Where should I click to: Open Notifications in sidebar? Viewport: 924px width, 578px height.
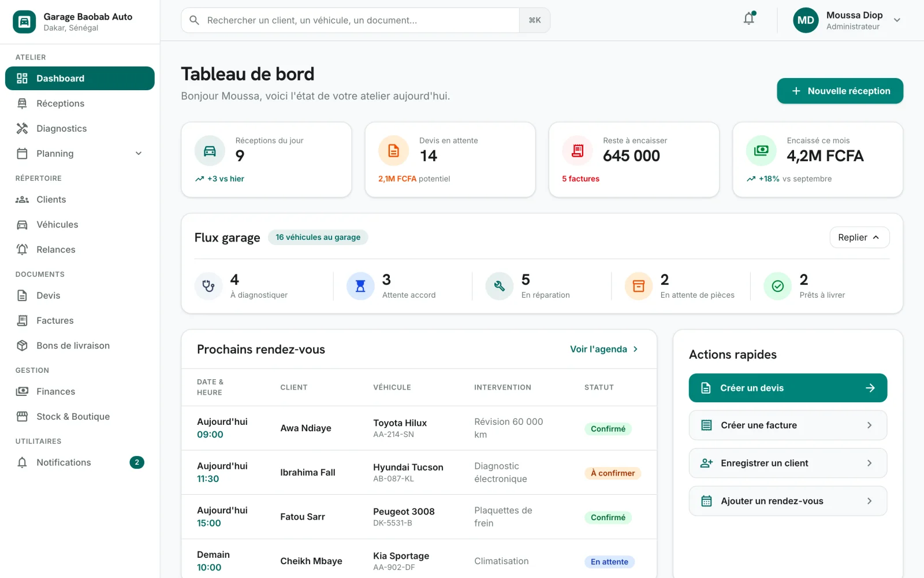(x=80, y=462)
